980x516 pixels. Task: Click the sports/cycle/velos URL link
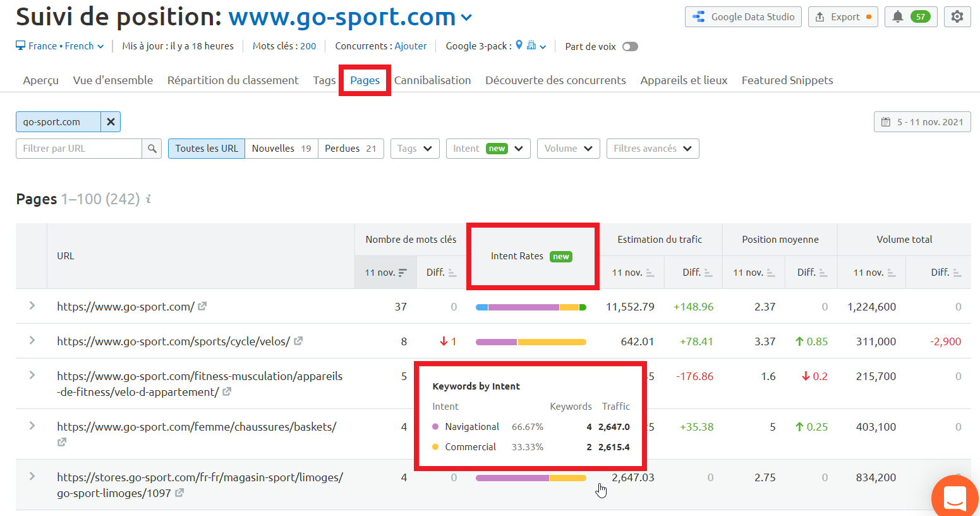174,341
